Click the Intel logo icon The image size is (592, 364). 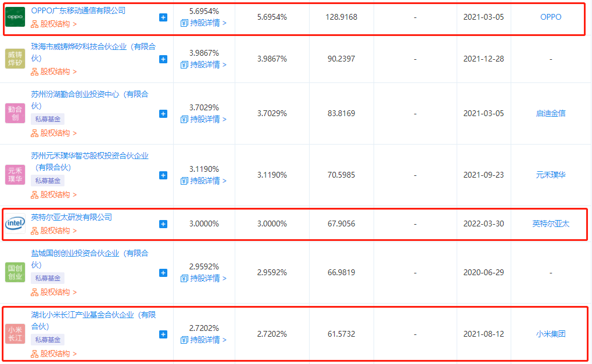coord(15,224)
